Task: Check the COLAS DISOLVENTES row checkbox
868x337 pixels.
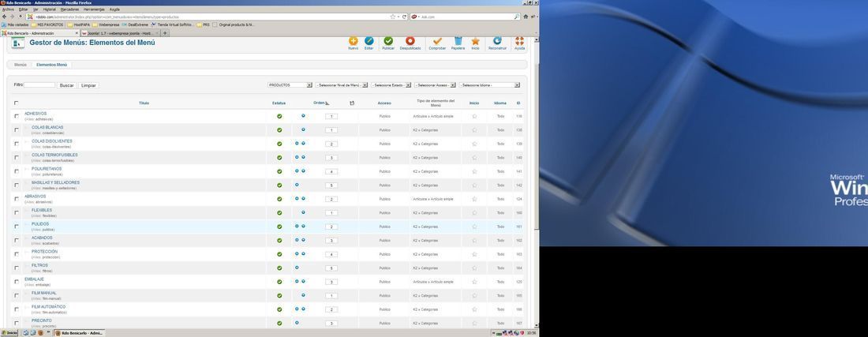Action: pos(17,144)
